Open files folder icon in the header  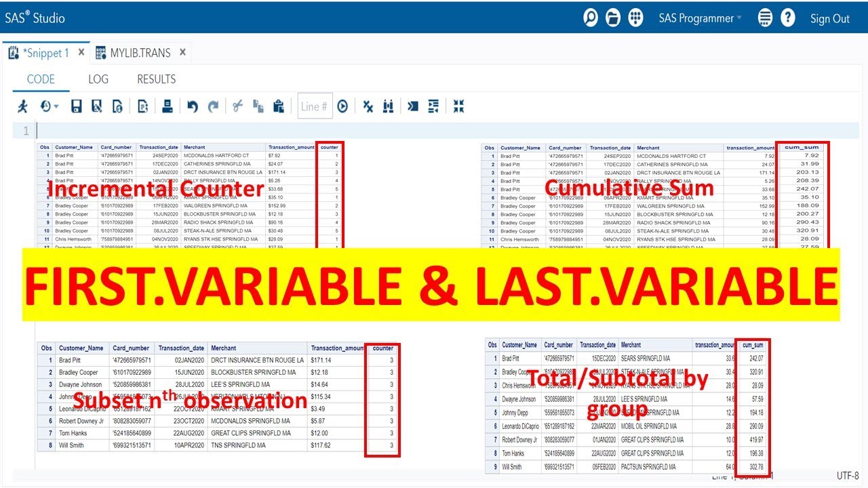click(613, 18)
